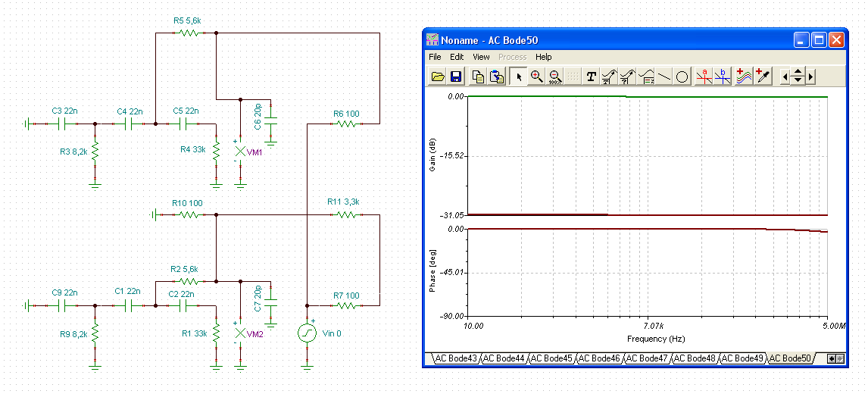Switch to the AC Bode49 tab

[743, 358]
